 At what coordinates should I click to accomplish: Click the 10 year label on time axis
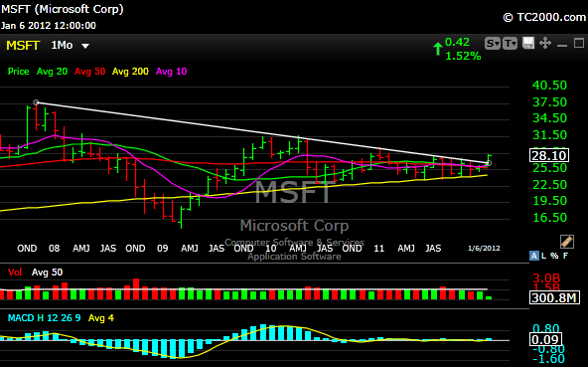[x=271, y=249]
